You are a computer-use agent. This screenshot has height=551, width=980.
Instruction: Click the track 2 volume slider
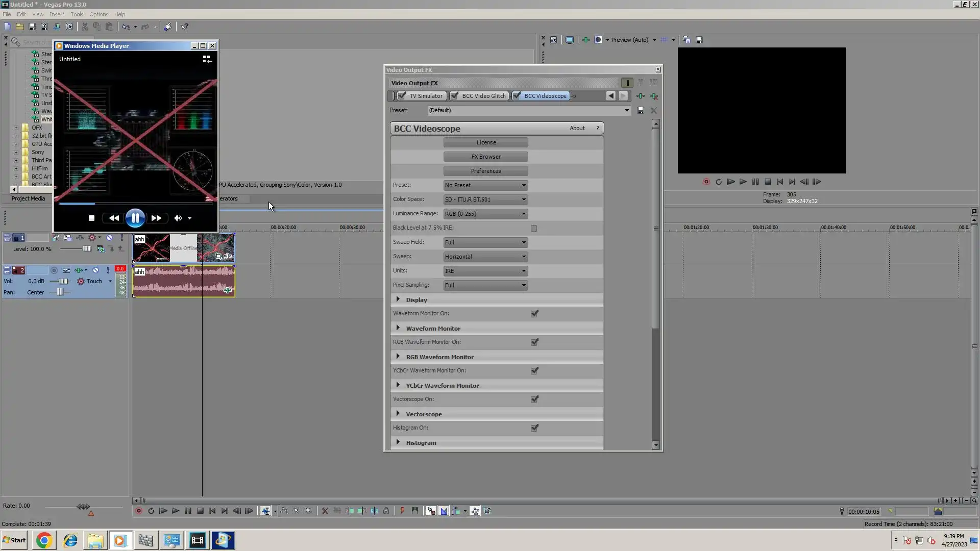click(63, 281)
